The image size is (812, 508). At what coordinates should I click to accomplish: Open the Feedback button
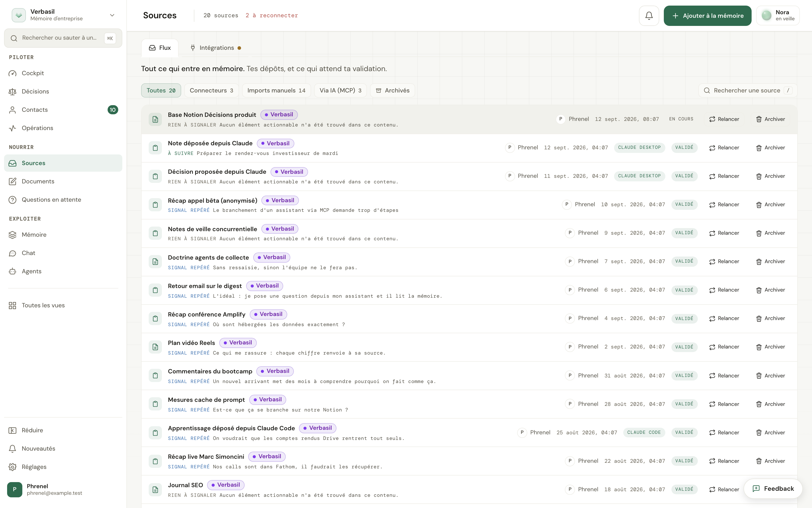[773, 488]
